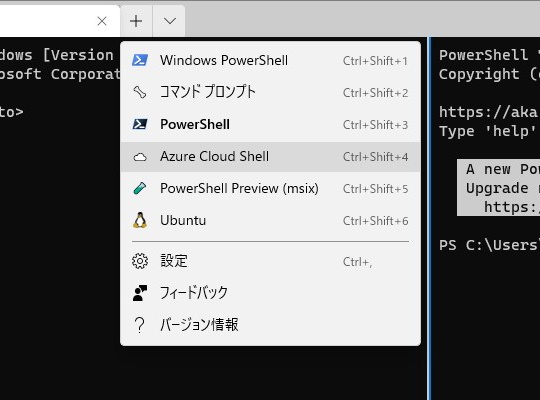540x400 pixels.
Task: Open Windows PowerShell from the menu
Action: [270, 61]
